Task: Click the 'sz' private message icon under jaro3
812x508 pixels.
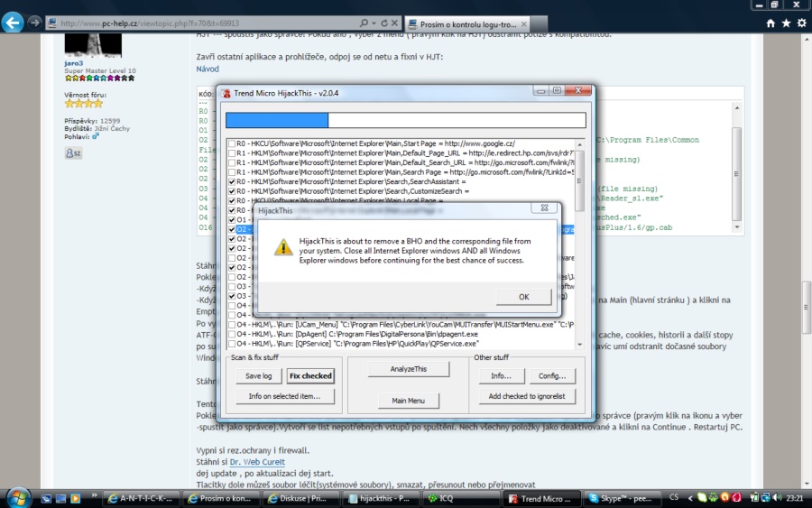Action: click(73, 152)
